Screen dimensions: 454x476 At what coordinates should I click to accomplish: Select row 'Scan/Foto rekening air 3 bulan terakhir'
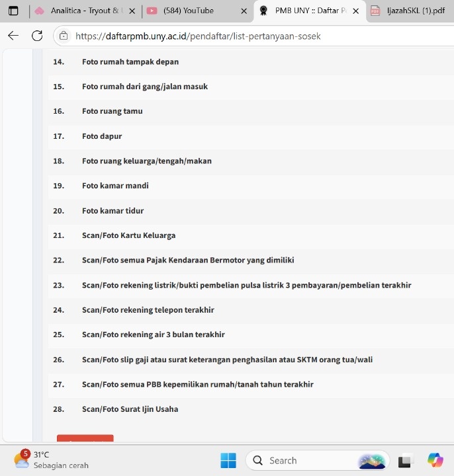point(251,335)
